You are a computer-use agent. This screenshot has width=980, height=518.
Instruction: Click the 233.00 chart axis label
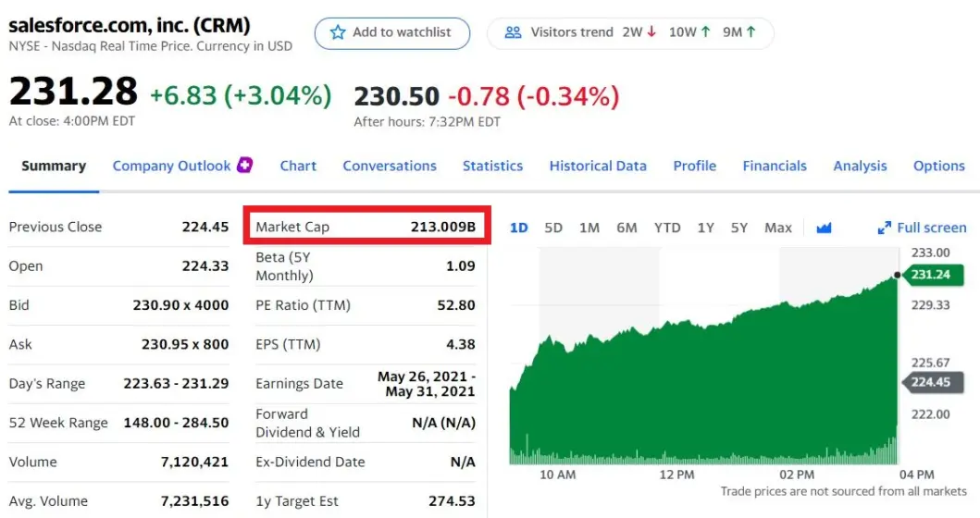coord(931,253)
